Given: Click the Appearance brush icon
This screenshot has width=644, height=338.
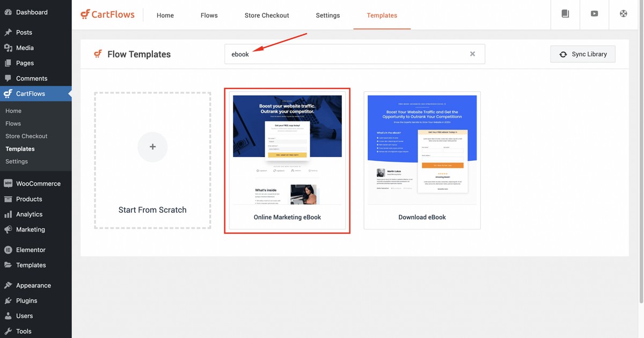Looking at the screenshot, I should pyautogui.click(x=8, y=285).
